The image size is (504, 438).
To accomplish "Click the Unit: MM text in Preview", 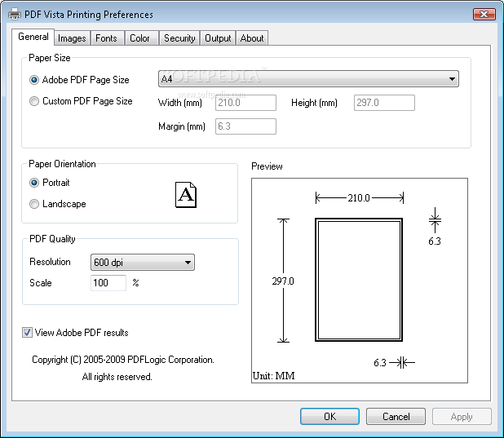I will (x=273, y=376).
